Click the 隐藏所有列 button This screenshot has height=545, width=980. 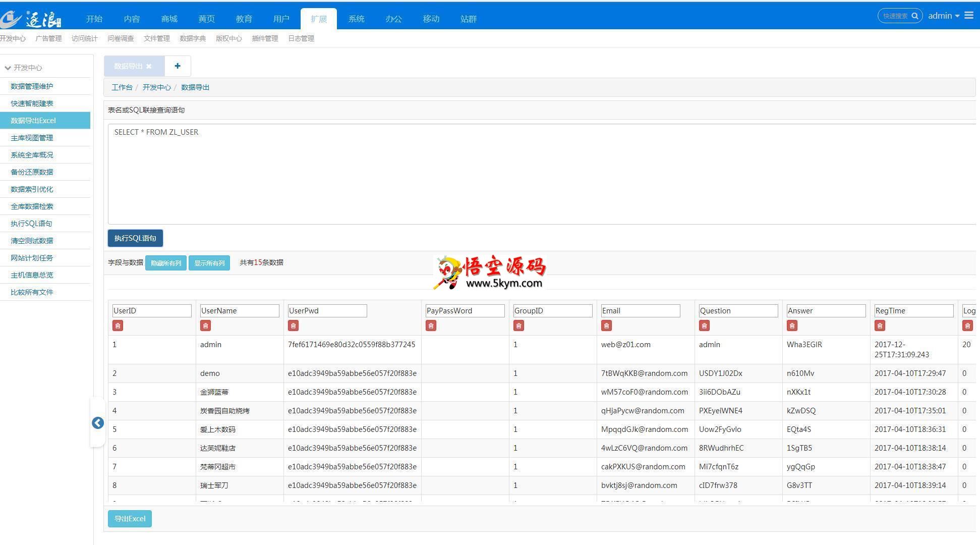tap(166, 263)
